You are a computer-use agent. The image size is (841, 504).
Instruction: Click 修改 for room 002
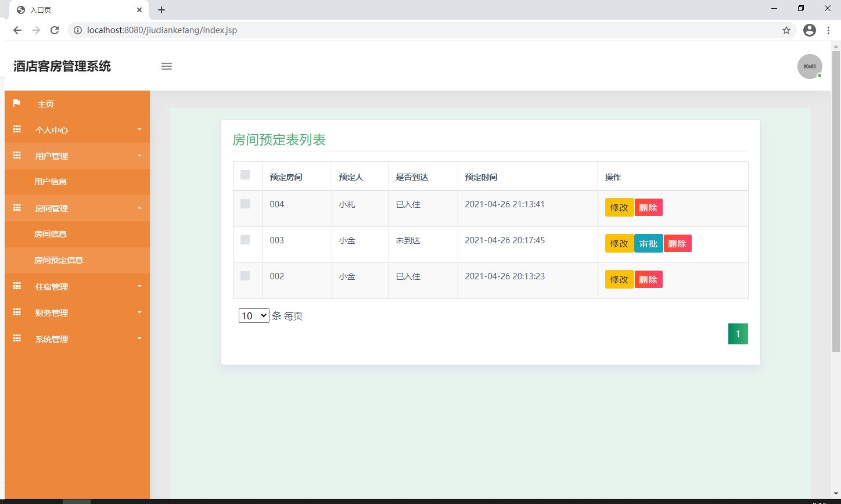point(619,279)
